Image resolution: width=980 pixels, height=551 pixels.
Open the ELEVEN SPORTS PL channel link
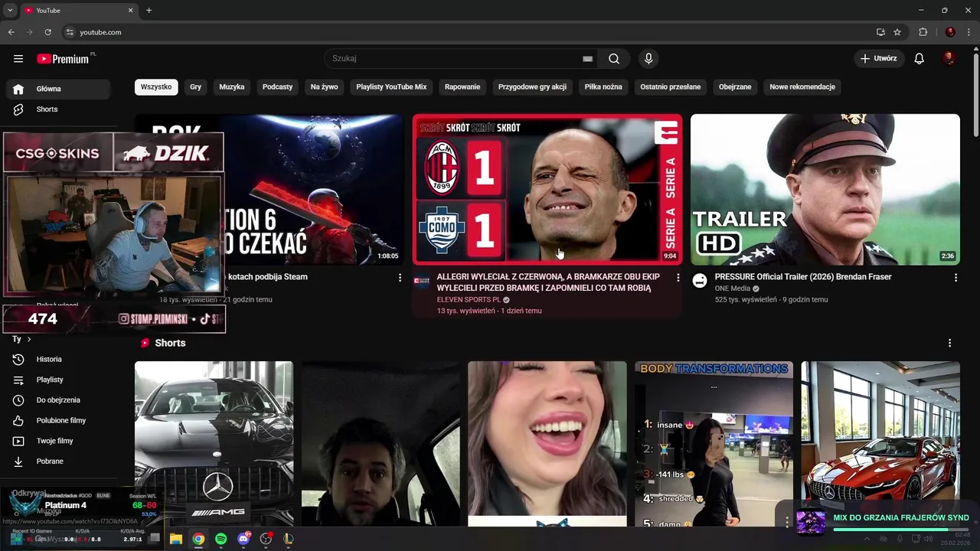point(469,300)
